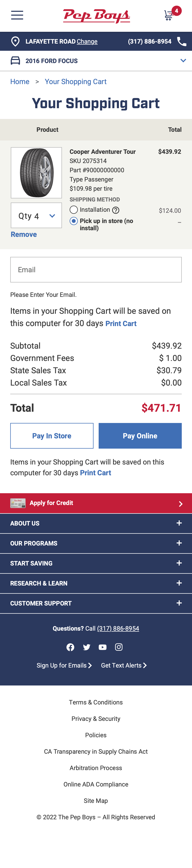The width and height of the screenshot is (192, 868).
Task: Click the installation help question mark
Action: [116, 210]
